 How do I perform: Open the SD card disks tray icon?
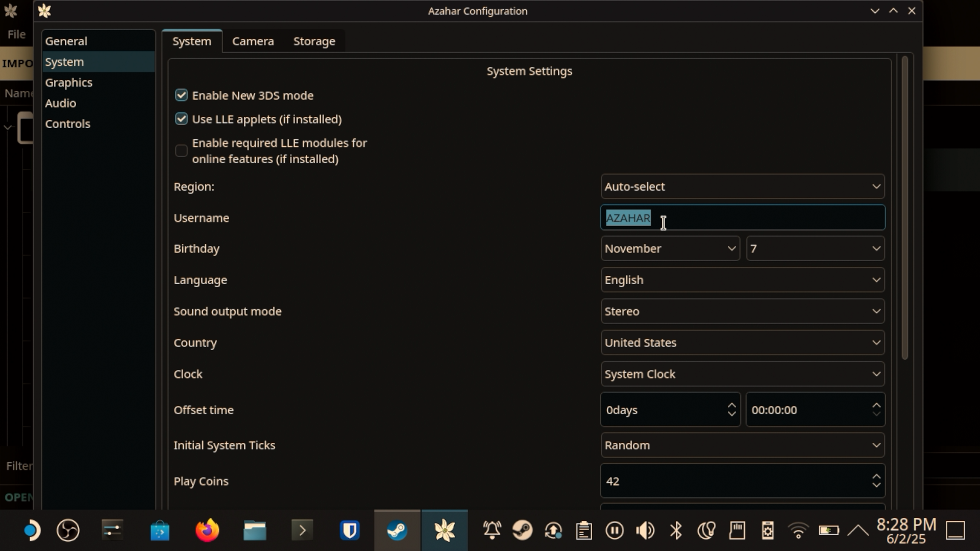[737, 531]
